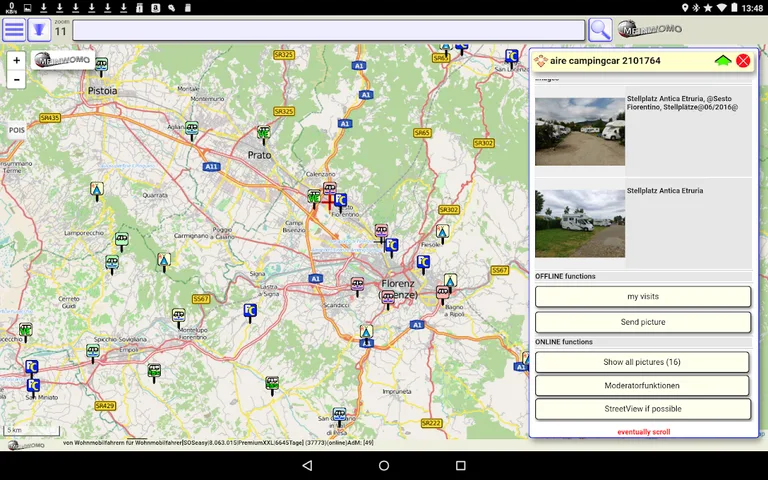The width and height of the screenshot is (768, 480).
Task: Tap the MeinWomo logo over the map
Action: point(63,60)
